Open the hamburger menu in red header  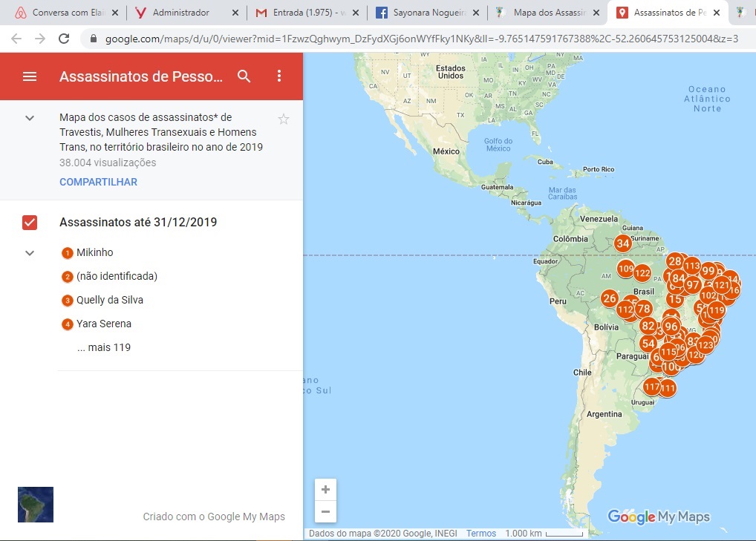click(30, 76)
